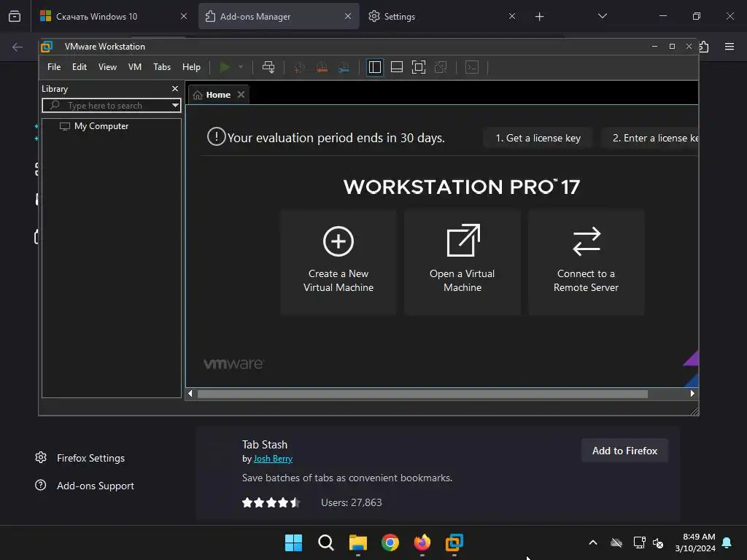Switch to the Settings browser tab
747x560 pixels.
(399, 17)
